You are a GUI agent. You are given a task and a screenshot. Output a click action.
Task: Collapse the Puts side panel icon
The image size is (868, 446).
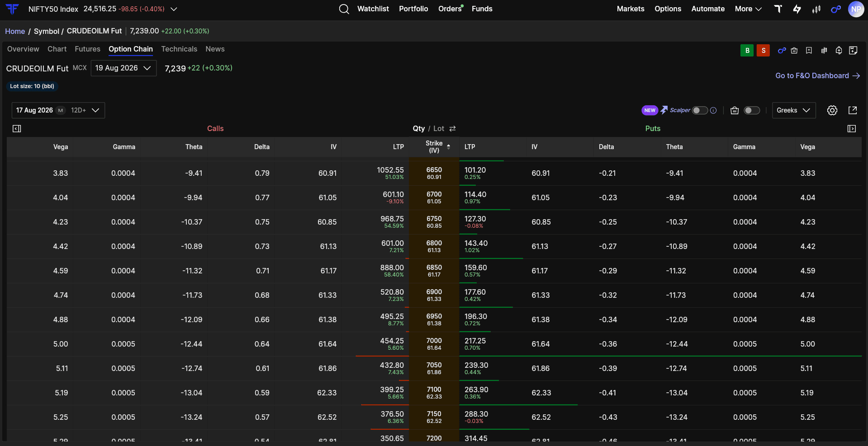852,129
